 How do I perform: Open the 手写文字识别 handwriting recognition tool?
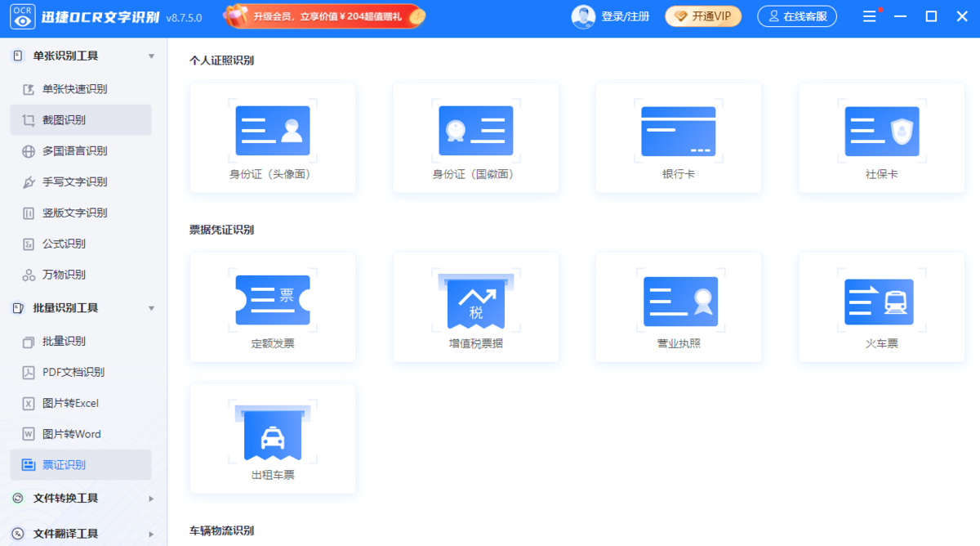(x=79, y=181)
